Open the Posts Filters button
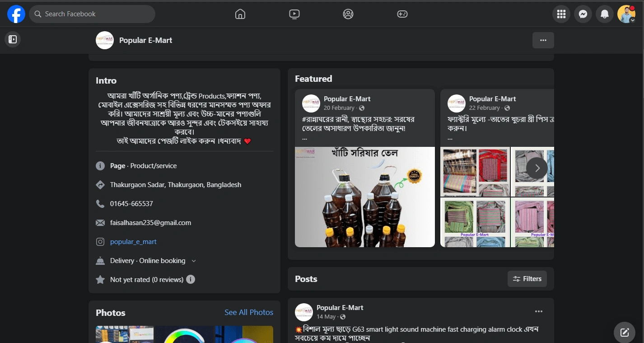The image size is (644, 343). point(527,279)
